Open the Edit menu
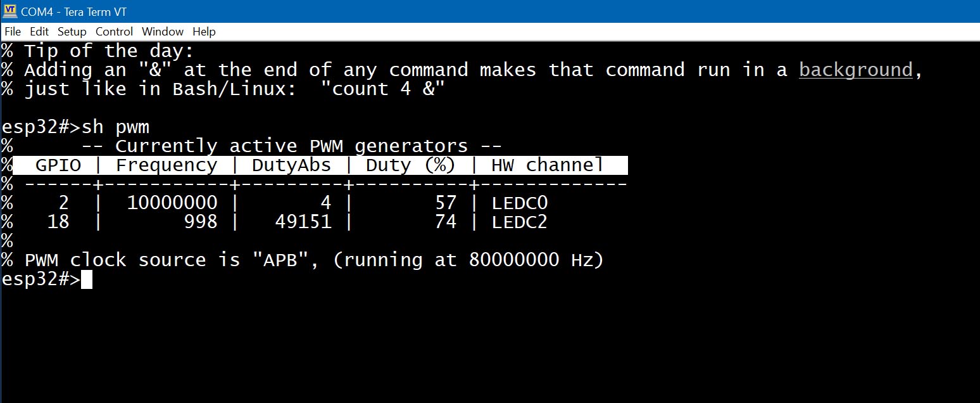Image resolution: width=980 pixels, height=403 pixels. click(39, 32)
